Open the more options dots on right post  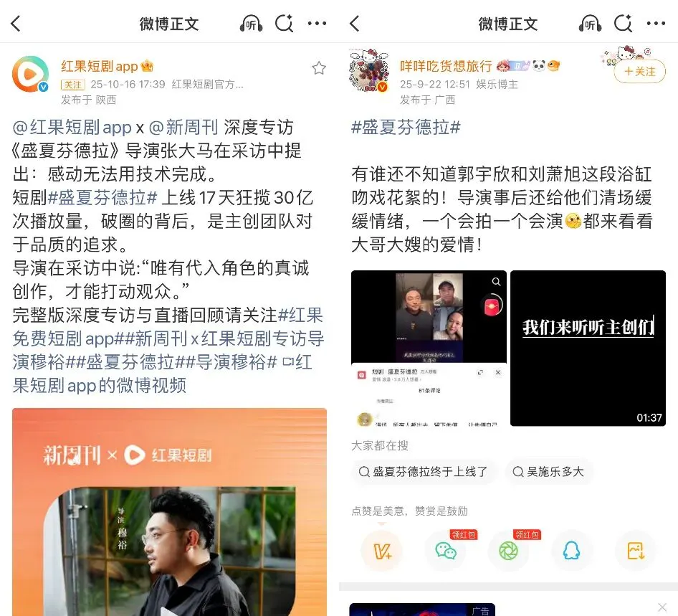pos(656,24)
